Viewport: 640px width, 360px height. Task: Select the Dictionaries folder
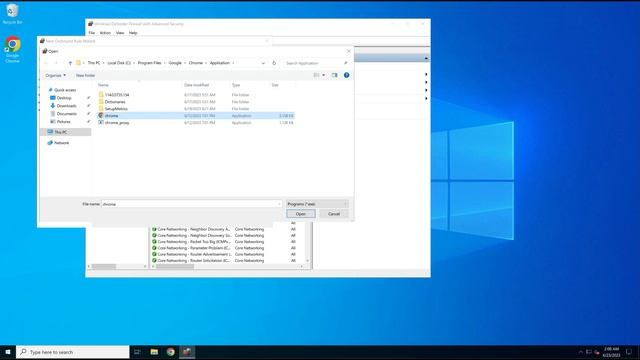coord(196,102)
